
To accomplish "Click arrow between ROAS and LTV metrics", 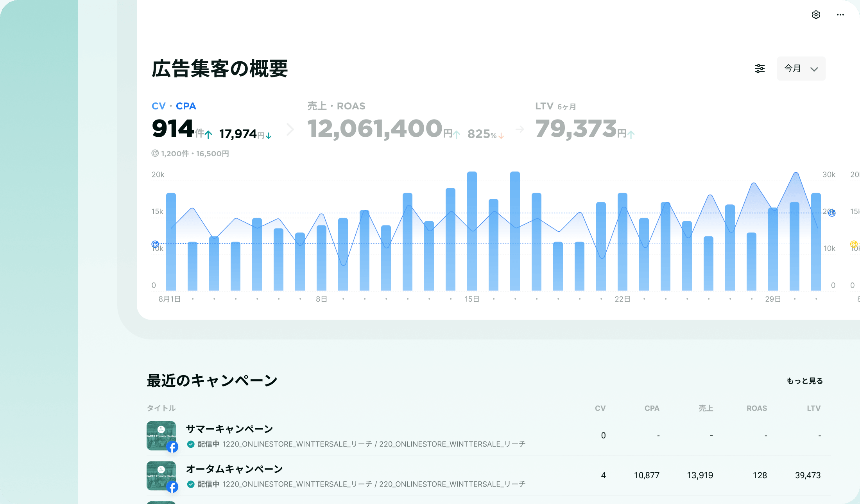I will tap(520, 129).
